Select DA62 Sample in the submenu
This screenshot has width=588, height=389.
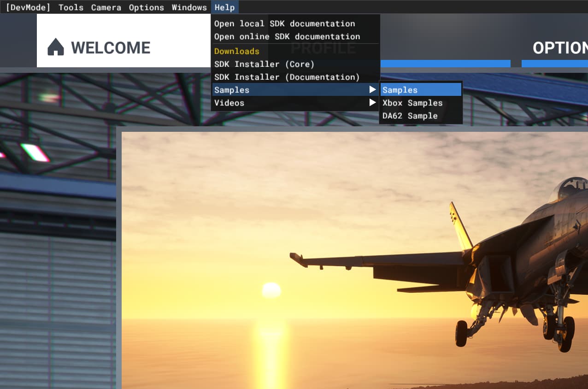pos(421,116)
